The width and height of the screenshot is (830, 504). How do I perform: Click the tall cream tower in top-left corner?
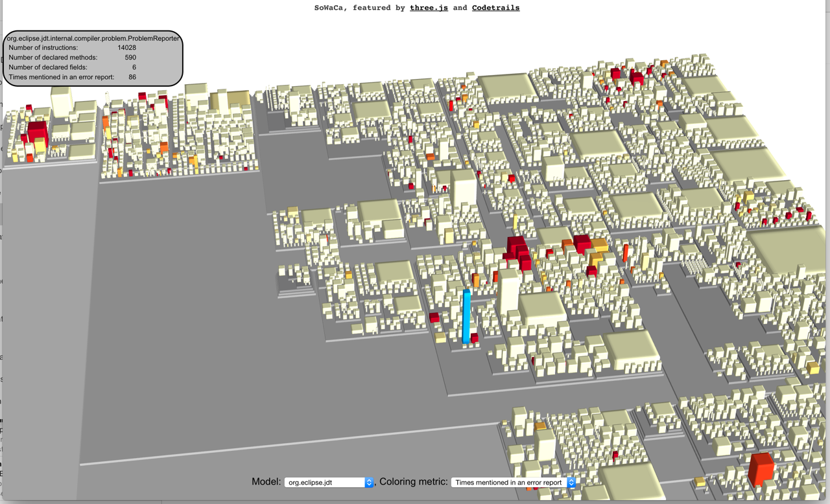(x=62, y=102)
